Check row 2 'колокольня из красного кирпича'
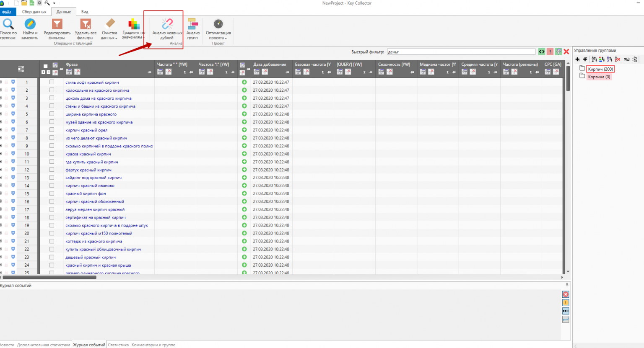This screenshot has width=644, height=348. point(52,90)
